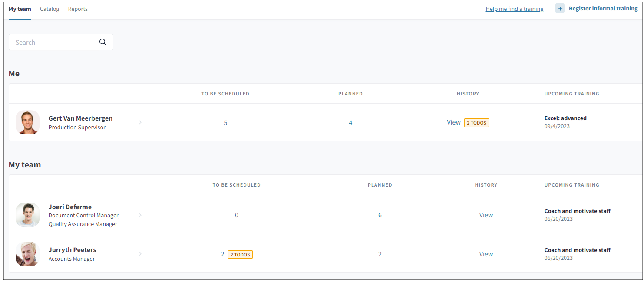Select the name Jurryth Peeters
Viewport: 644px width, 282px height.
72,250
